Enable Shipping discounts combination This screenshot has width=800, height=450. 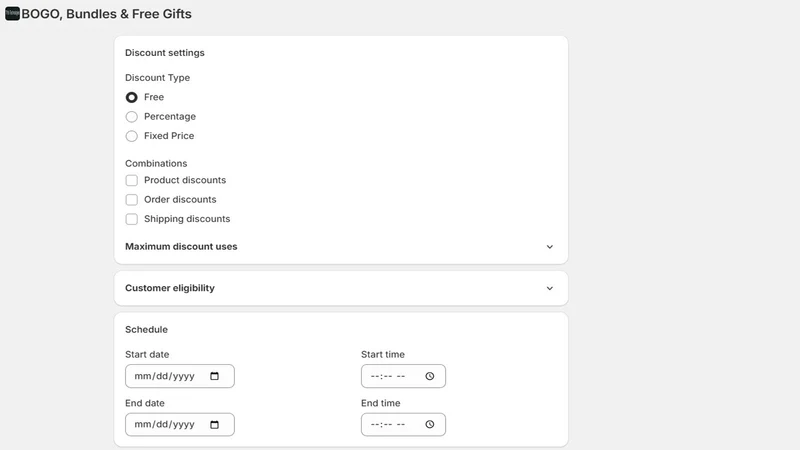132,219
